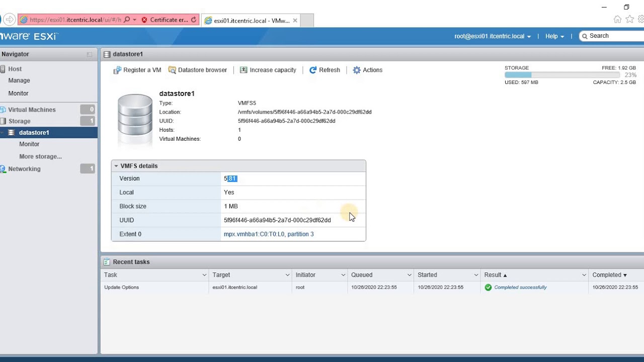
Task: Click the Location path /vmfs/volumes text
Action: tap(305, 112)
